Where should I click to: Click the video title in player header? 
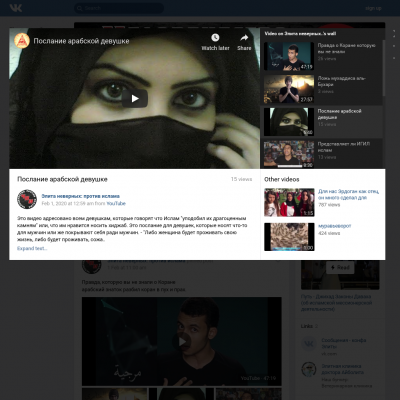[x=81, y=41]
